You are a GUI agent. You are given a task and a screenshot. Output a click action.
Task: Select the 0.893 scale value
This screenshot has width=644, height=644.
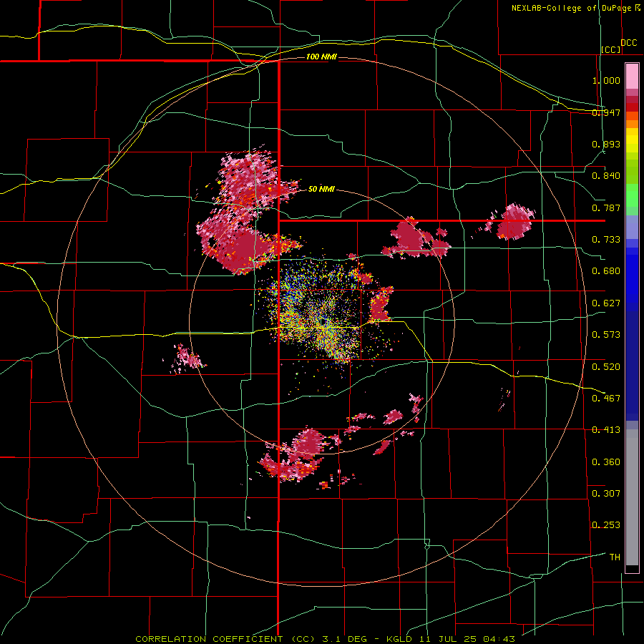606,144
